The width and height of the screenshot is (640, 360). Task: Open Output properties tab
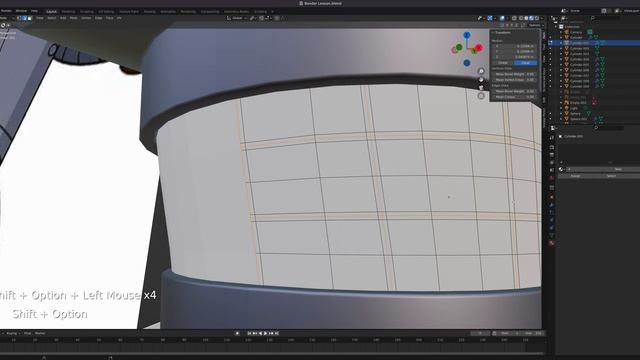[552, 155]
